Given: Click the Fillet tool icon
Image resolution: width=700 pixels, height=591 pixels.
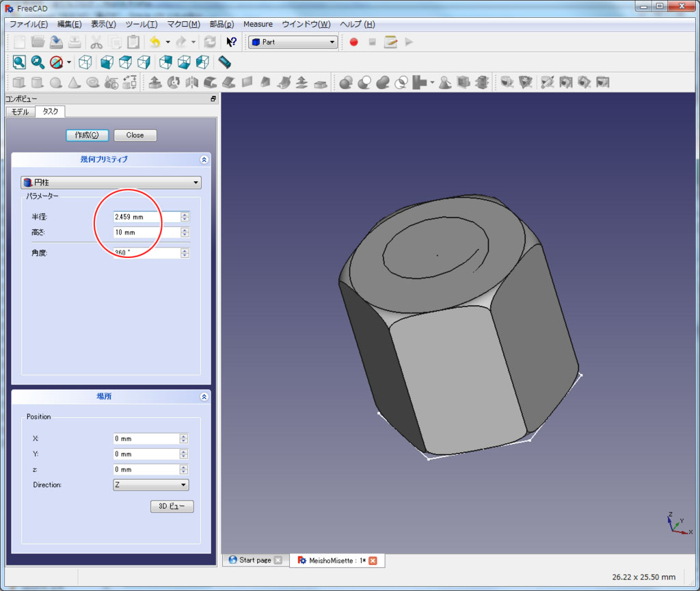Looking at the screenshot, I should [x=211, y=82].
